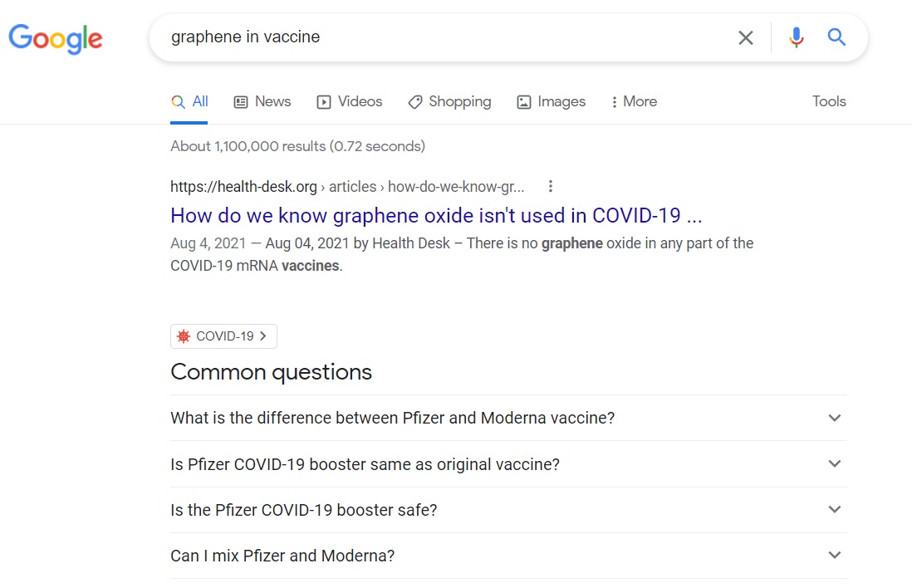
Task: Click the blue magnifier search button
Action: tap(836, 37)
